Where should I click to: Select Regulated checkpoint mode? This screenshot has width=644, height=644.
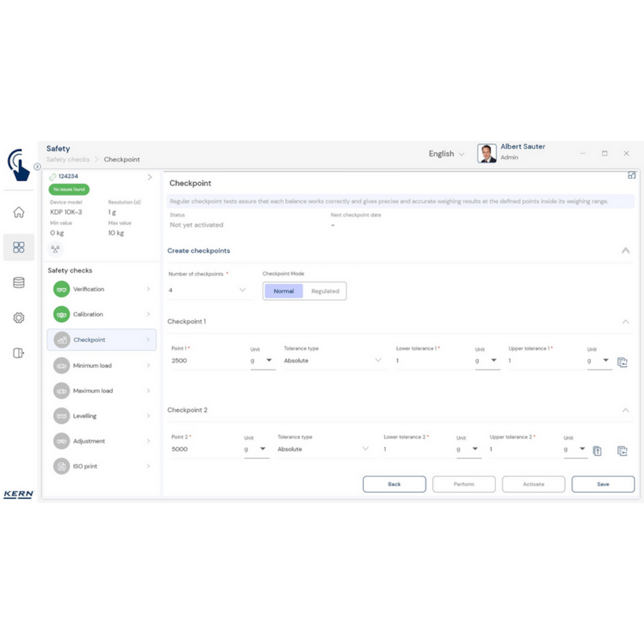325,291
